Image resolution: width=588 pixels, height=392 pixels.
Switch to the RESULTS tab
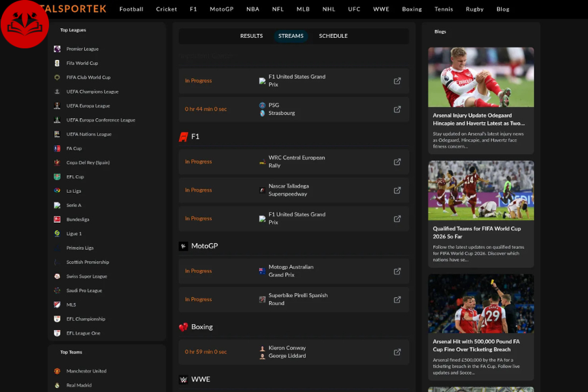point(252,36)
